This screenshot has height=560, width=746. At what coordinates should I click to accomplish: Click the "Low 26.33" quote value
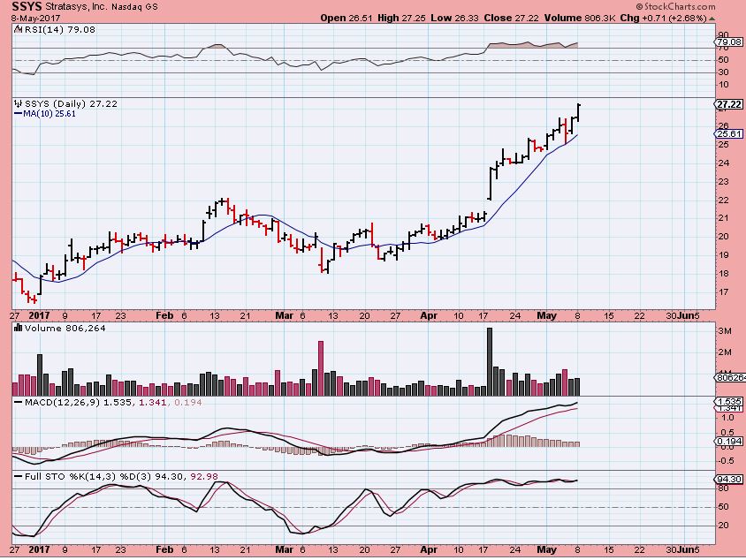[x=454, y=18]
